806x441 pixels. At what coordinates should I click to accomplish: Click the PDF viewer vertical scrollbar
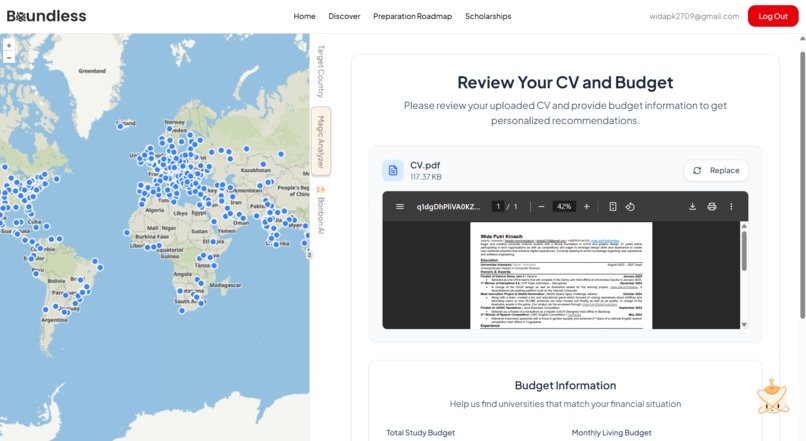[x=744, y=275]
